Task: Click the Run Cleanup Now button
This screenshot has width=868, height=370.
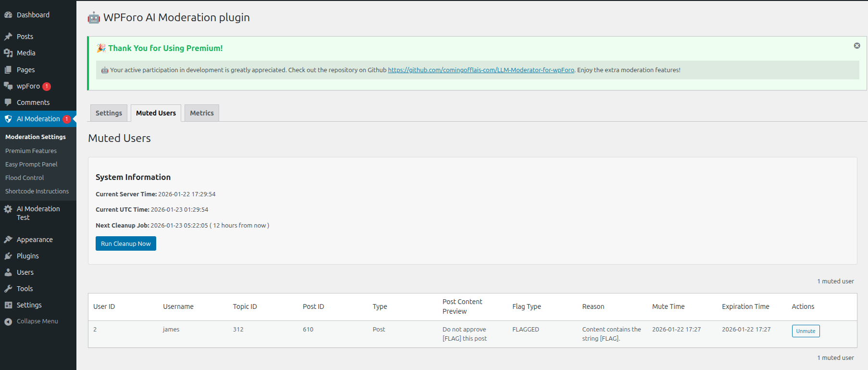Action: tap(126, 243)
